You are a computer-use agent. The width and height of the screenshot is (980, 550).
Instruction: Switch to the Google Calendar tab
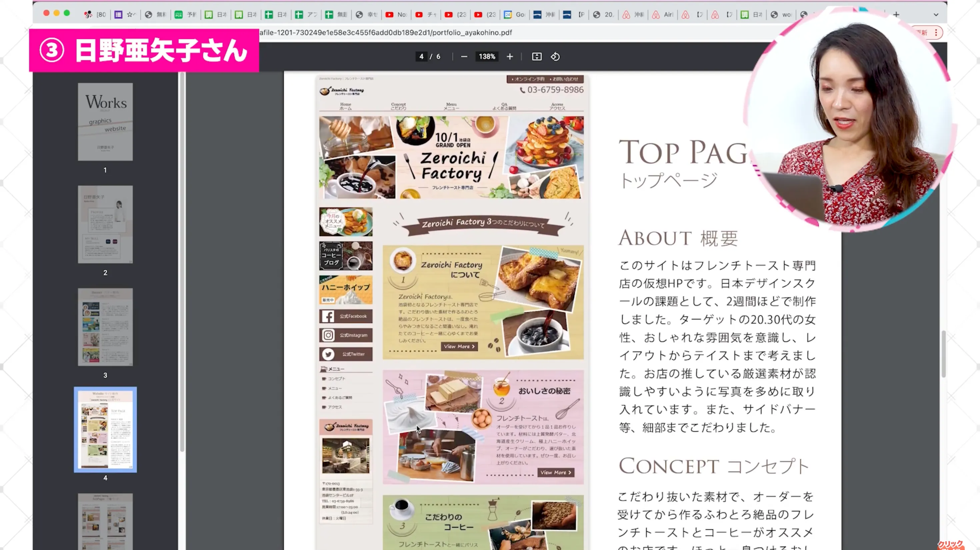[515, 14]
